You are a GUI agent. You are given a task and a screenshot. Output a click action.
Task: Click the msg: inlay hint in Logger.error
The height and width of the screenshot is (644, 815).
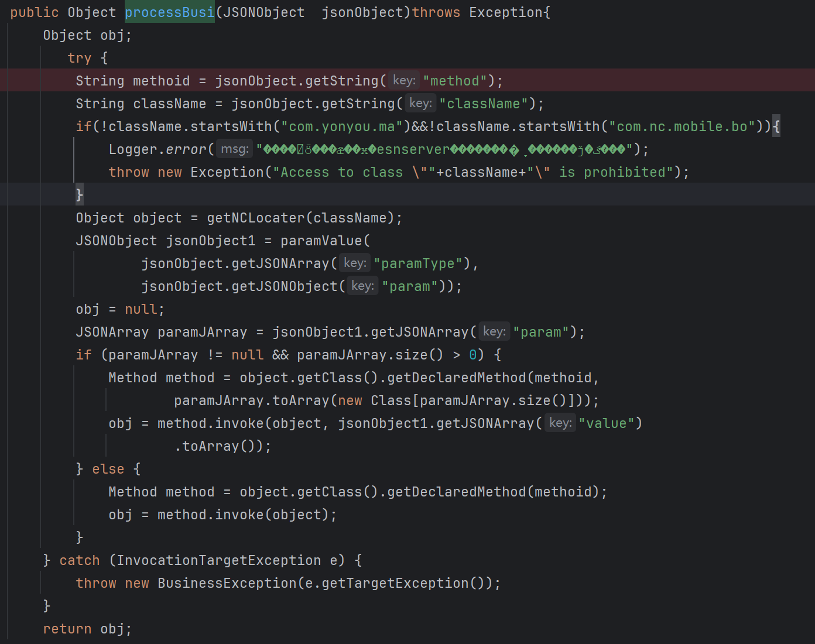click(235, 149)
